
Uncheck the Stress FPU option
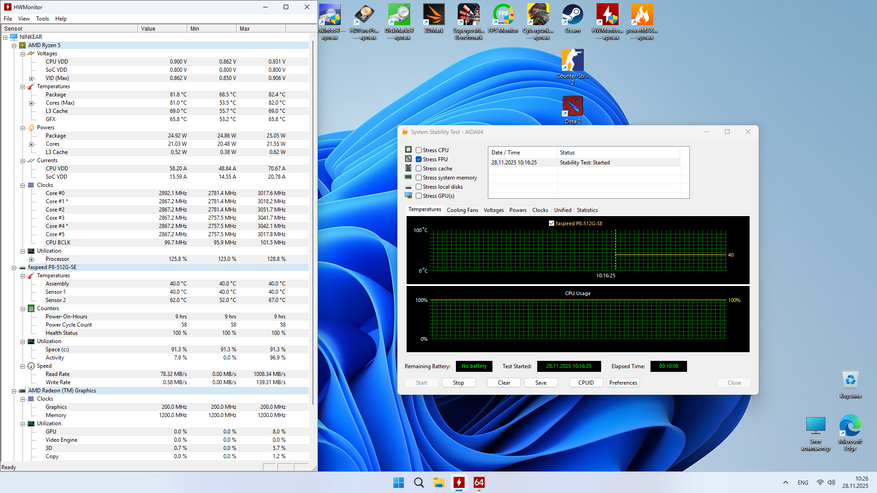point(419,159)
